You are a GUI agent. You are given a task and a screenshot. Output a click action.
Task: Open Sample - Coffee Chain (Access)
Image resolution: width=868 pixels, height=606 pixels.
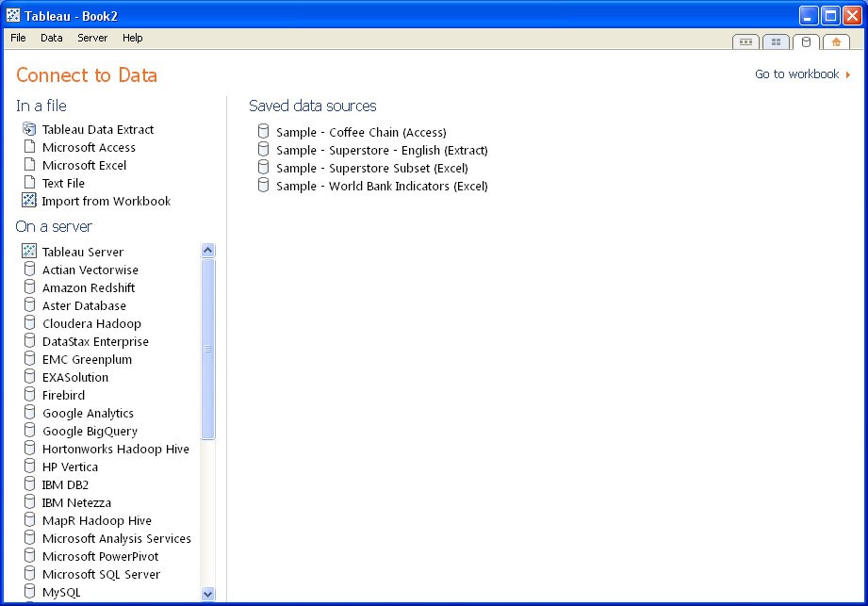(x=361, y=132)
